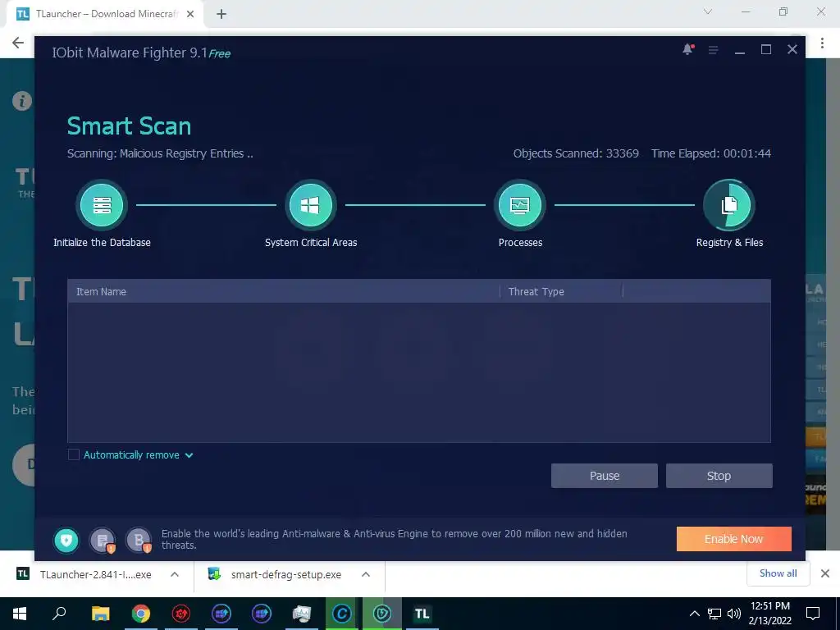The image size is (840, 630).
Task: Click Show all downloads
Action: (778, 573)
